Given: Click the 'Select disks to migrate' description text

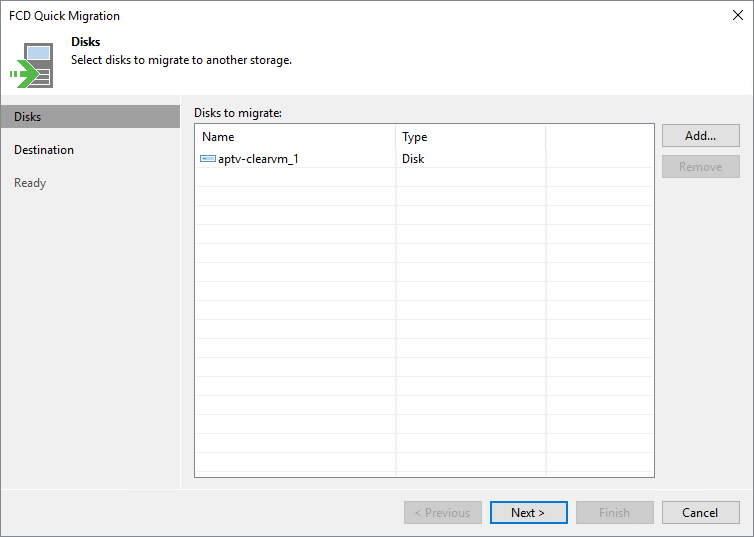Looking at the screenshot, I should pyautogui.click(x=181, y=60).
